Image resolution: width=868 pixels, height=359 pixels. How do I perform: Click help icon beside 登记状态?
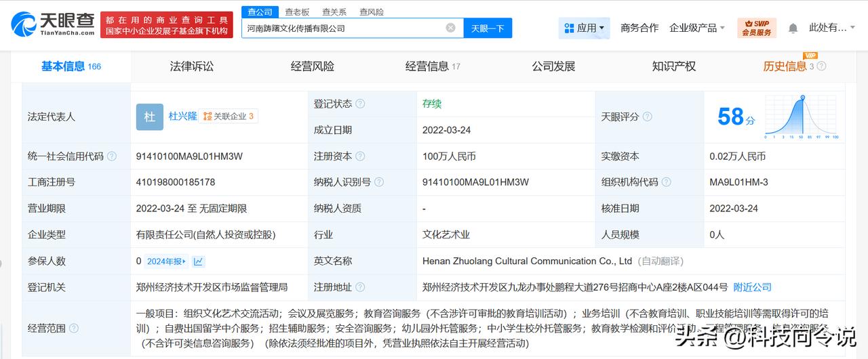pos(360,104)
